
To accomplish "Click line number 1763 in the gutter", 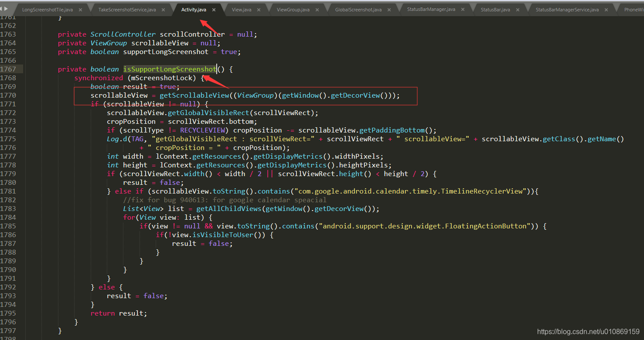I will (x=8, y=34).
